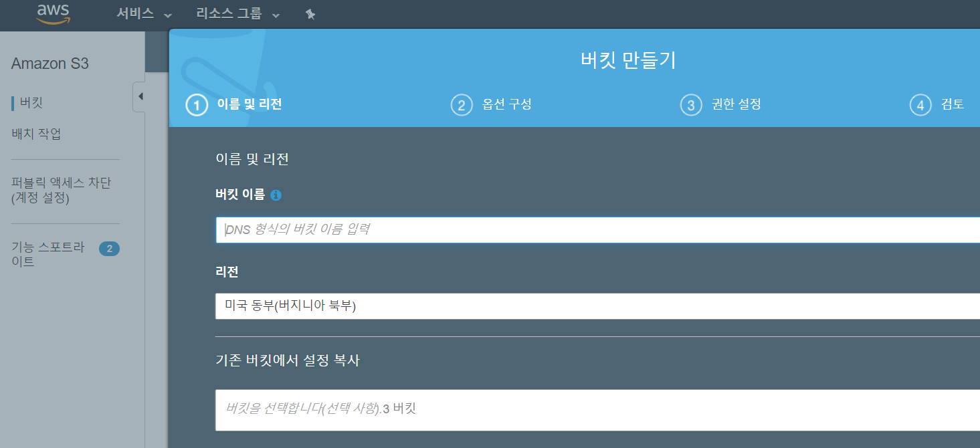Viewport: 980px width, 448px height.
Task: Click the pin shortcut icon in top bar
Action: pyautogui.click(x=310, y=14)
